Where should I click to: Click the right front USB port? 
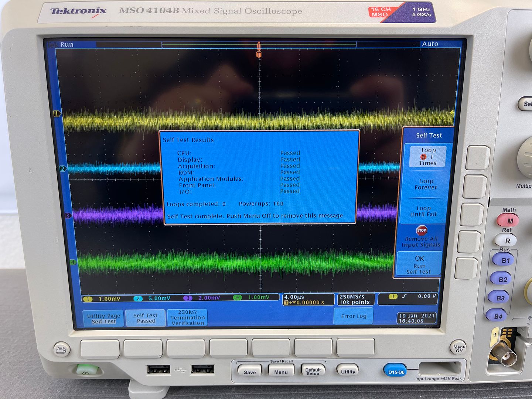[202, 369]
